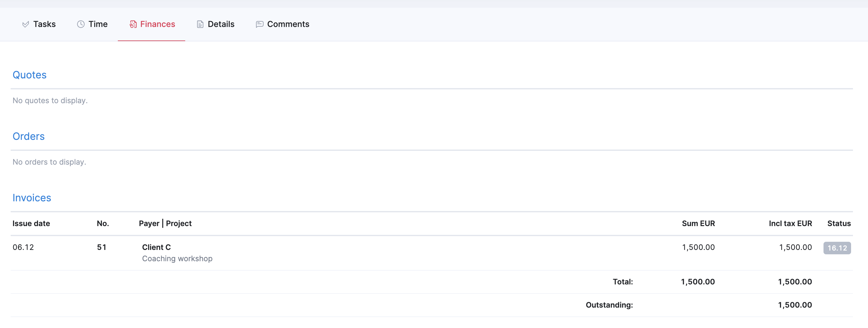Open payer Client C
Image resolution: width=868 pixels, height=328 pixels.
click(x=156, y=247)
